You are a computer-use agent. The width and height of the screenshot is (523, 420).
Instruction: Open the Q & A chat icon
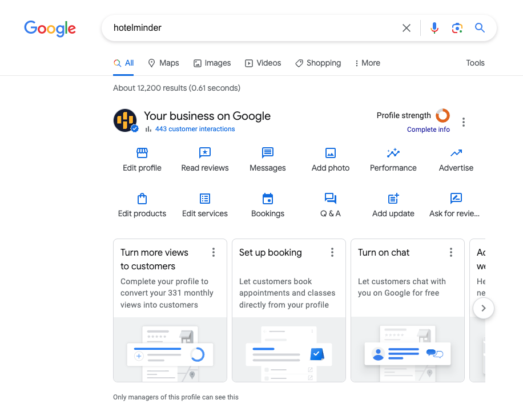click(331, 199)
